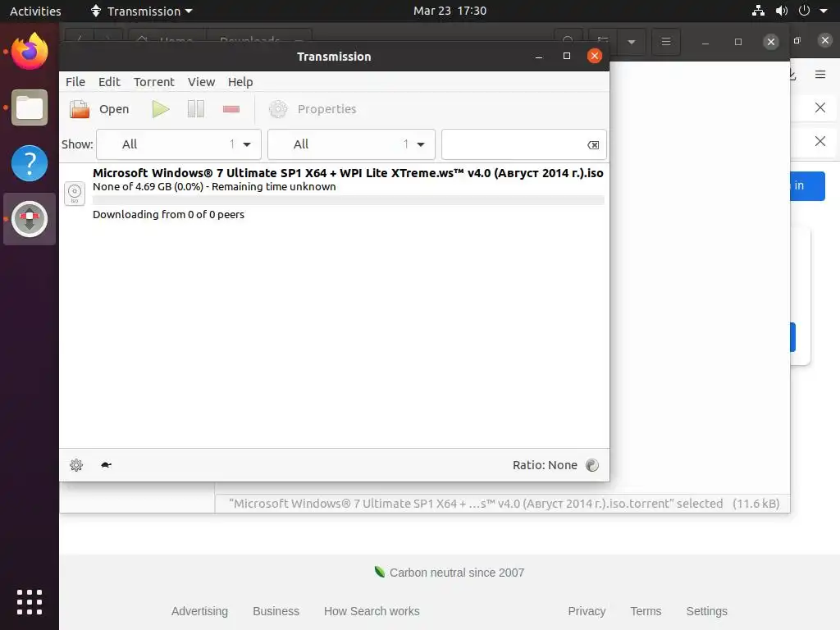Open a torrent file with Open button

pyautogui.click(x=99, y=109)
